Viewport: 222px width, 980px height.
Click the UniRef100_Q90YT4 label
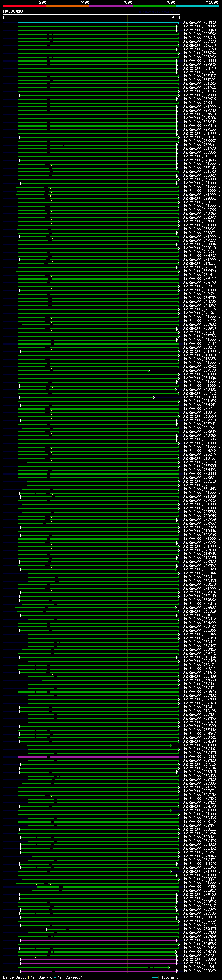[x=199, y=408]
